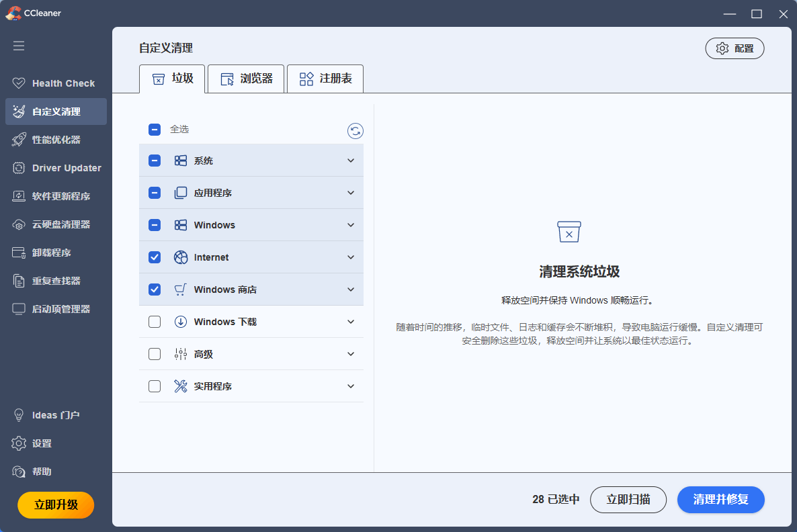
Task: Open 重复查找器 duplicate finder
Action: pos(56,281)
